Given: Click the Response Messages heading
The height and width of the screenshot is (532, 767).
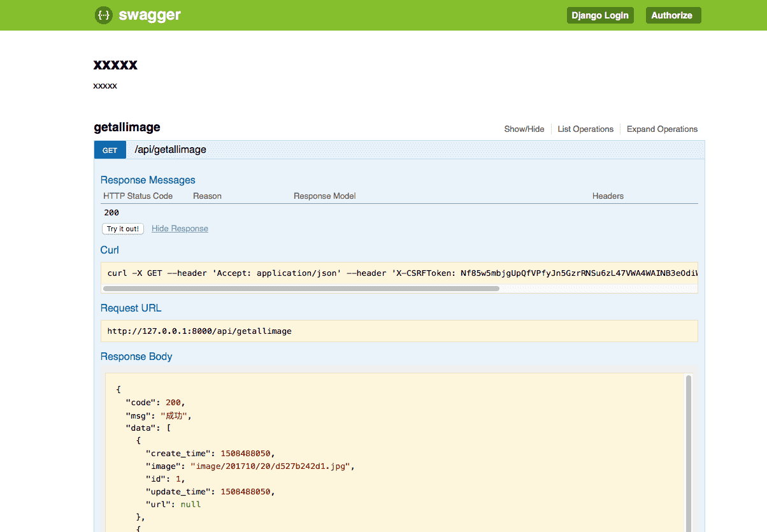Looking at the screenshot, I should coord(148,180).
